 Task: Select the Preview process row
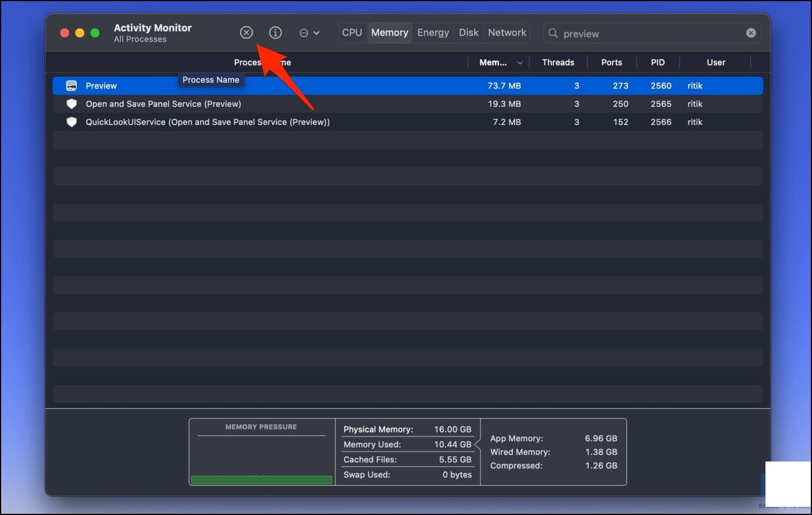coord(407,85)
